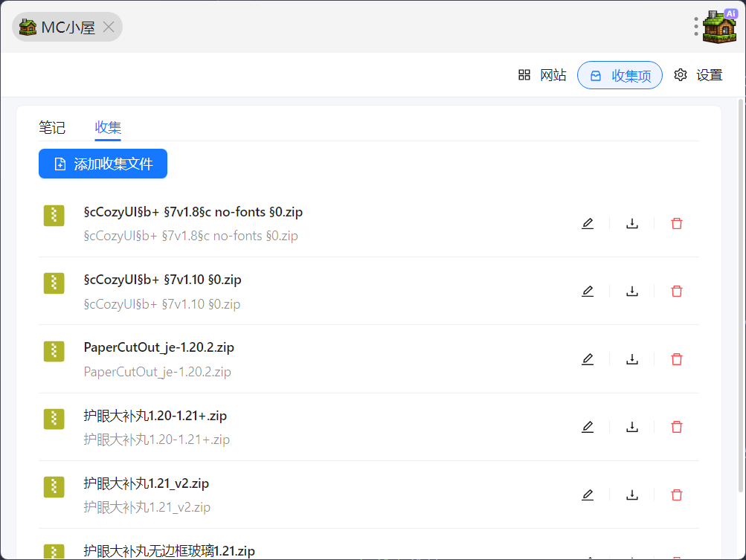Click the 收集项 navigation button

click(x=620, y=75)
